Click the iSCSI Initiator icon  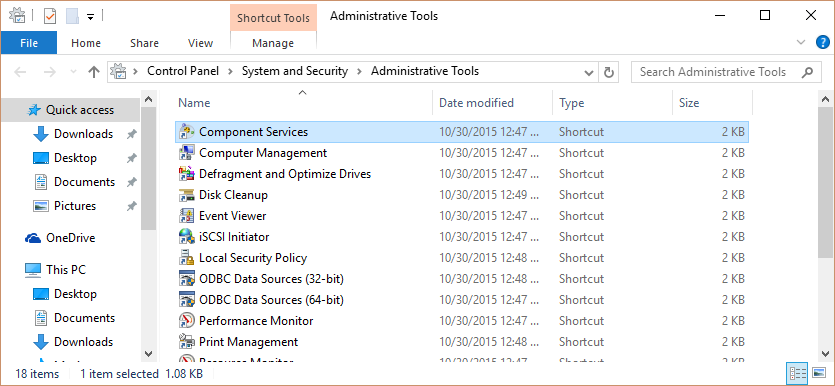click(186, 237)
